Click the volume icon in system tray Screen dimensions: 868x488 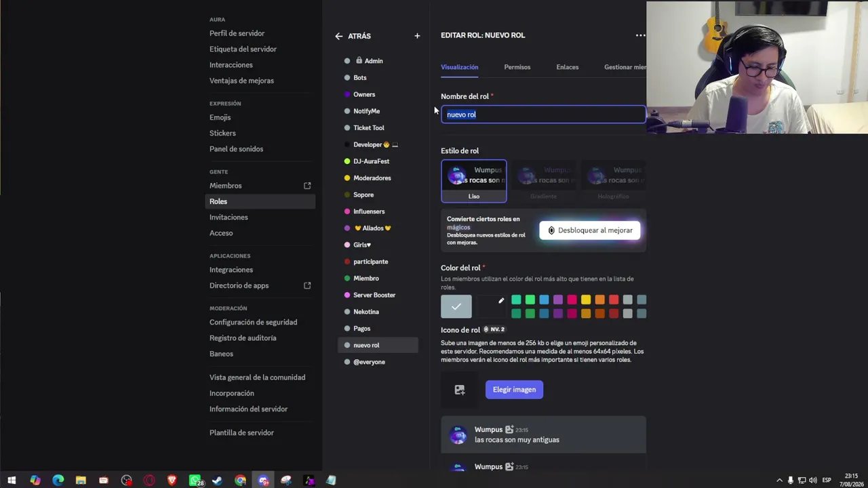(812, 481)
